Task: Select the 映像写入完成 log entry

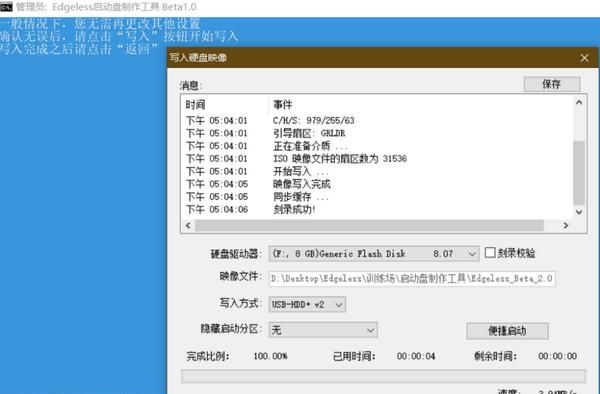Action: (x=302, y=184)
